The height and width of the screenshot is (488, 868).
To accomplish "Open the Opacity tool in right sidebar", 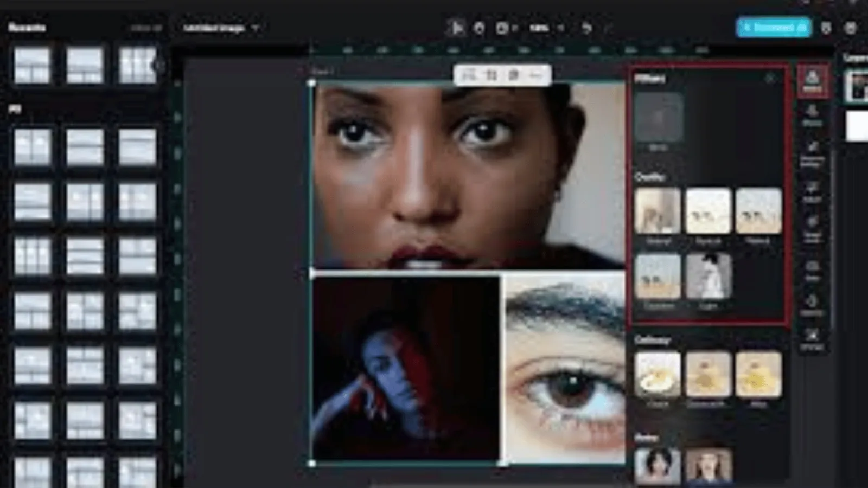I will (812, 305).
